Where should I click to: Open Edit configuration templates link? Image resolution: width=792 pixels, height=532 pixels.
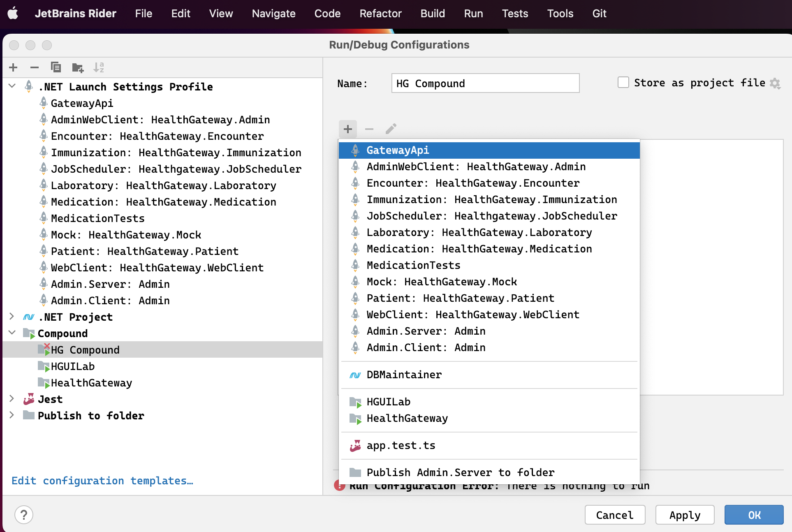[102, 481]
